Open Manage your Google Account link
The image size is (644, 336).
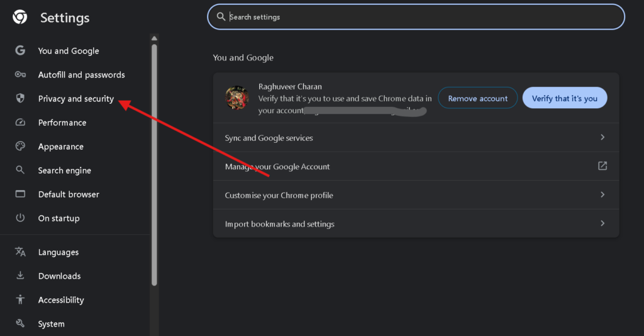click(x=416, y=166)
